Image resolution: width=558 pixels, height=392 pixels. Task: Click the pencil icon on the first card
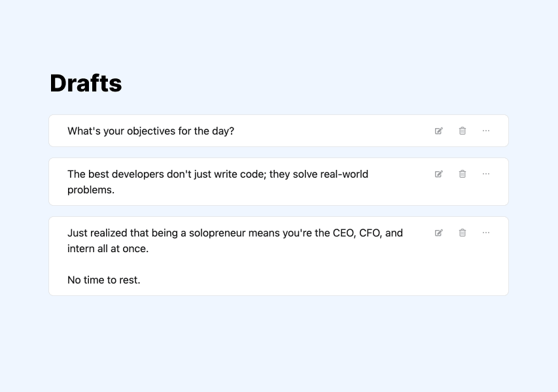pyautogui.click(x=439, y=131)
